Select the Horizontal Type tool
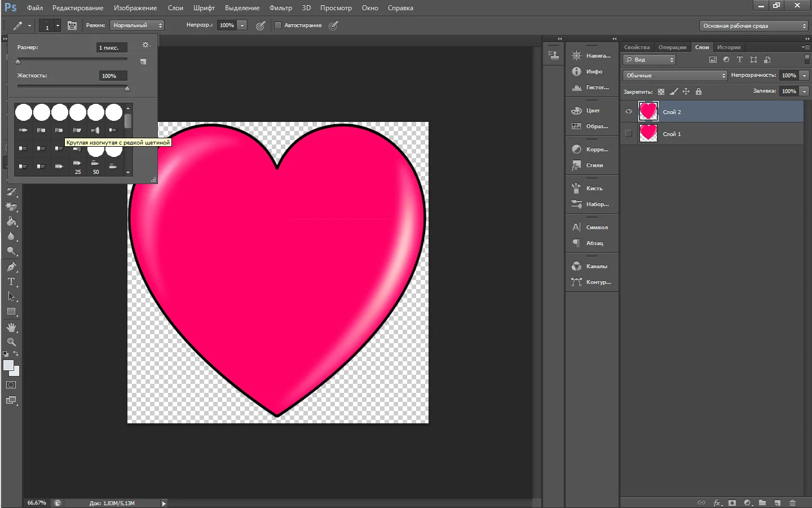 (11, 282)
